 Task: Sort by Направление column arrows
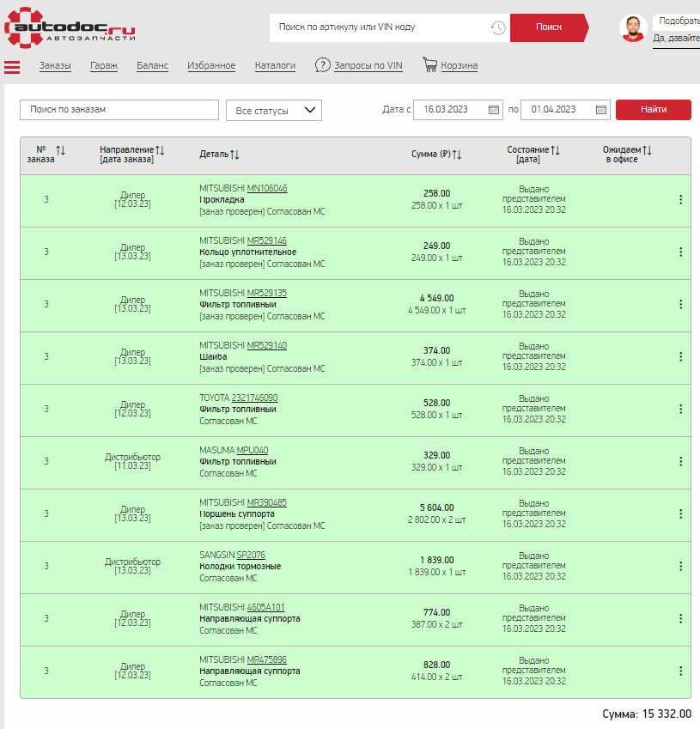coord(160,150)
